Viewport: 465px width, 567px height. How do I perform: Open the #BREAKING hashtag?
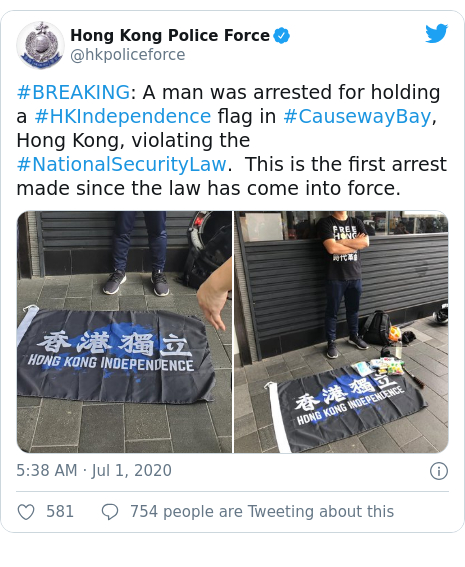click(73, 92)
